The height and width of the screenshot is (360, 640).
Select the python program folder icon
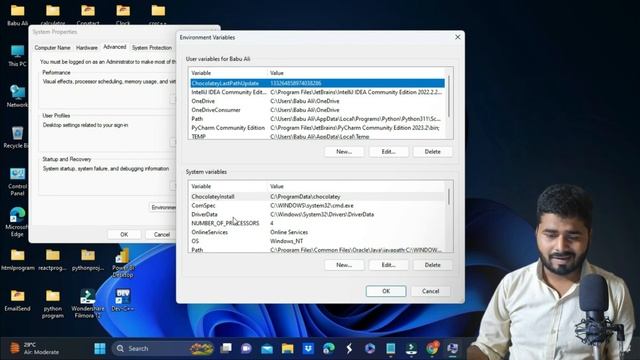click(x=53, y=304)
